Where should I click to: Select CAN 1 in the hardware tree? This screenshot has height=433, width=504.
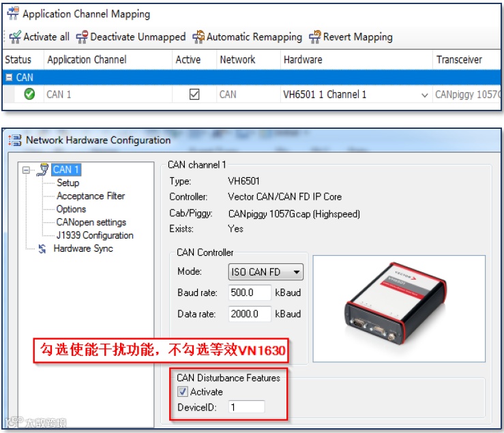66,170
